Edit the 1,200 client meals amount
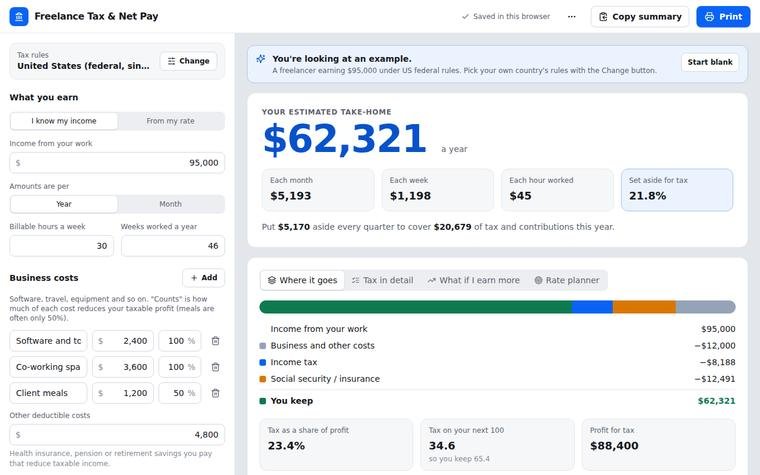 point(123,393)
